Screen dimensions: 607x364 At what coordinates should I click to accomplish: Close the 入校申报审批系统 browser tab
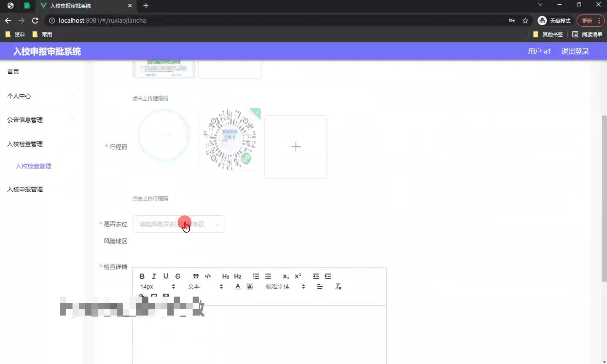130,6
